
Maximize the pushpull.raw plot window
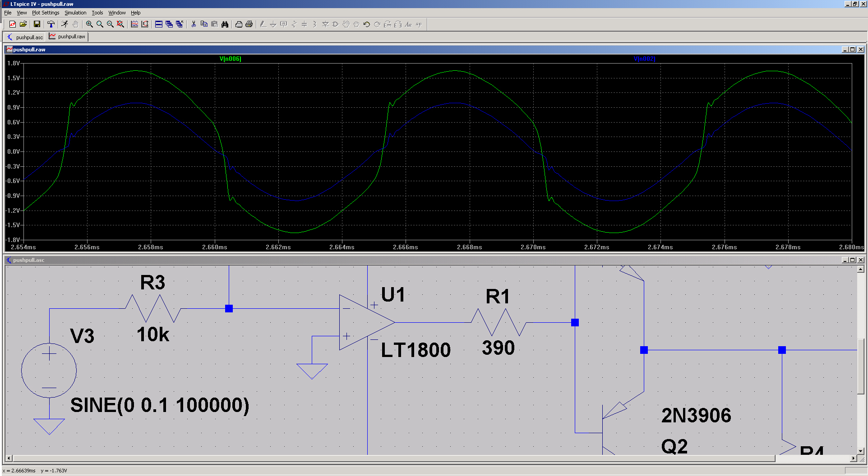pyautogui.click(x=852, y=50)
